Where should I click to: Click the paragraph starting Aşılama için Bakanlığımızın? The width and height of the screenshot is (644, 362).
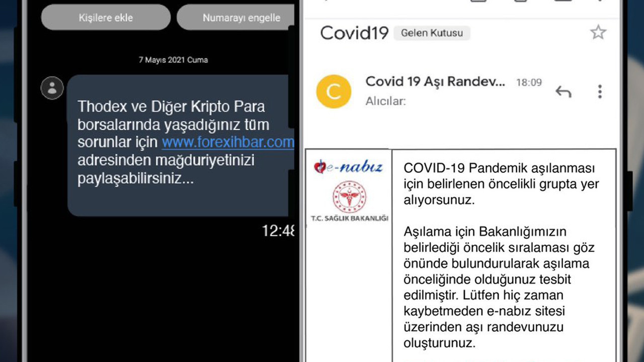pos(499,287)
